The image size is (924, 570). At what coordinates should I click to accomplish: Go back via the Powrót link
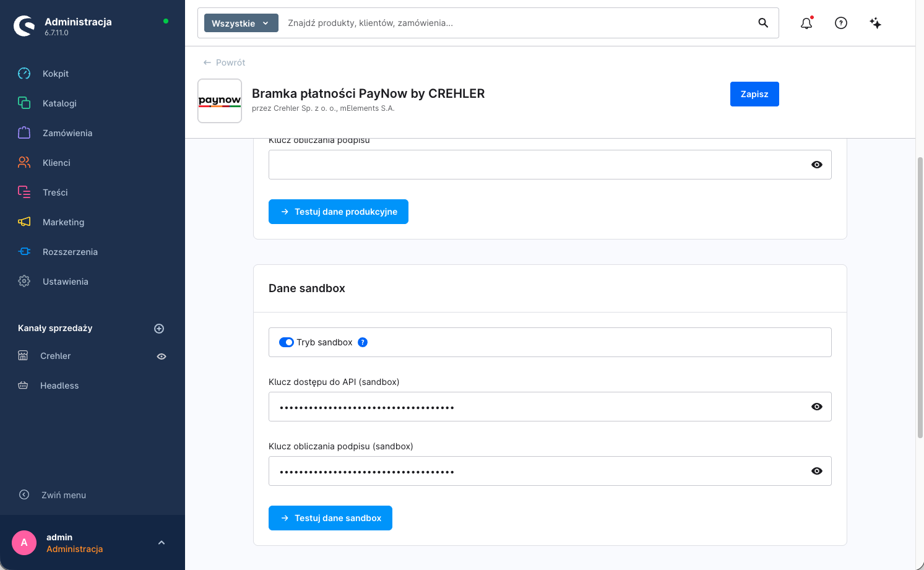point(224,63)
